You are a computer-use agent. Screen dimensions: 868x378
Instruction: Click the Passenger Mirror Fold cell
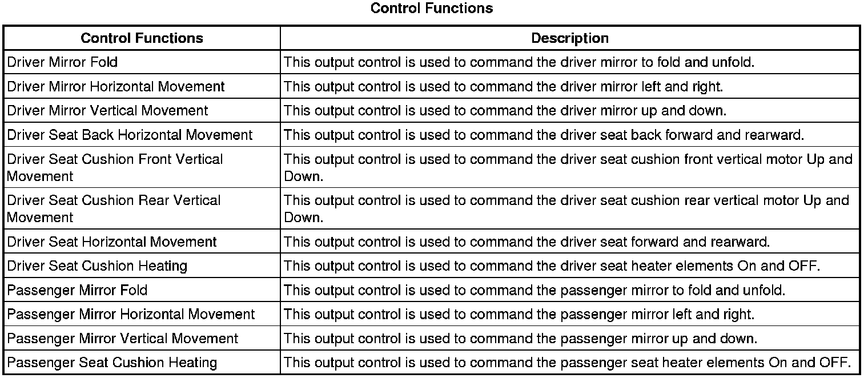(77, 290)
